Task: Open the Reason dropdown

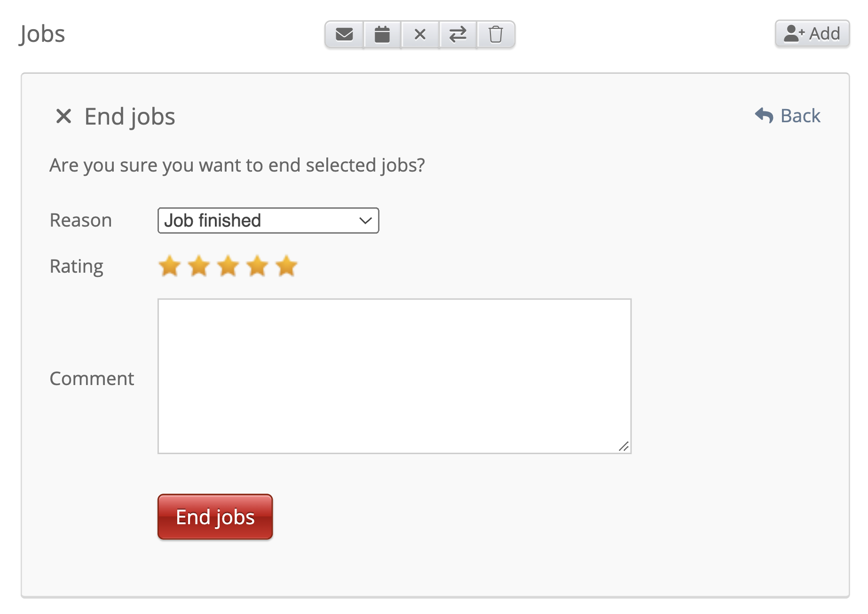Action: point(268,220)
